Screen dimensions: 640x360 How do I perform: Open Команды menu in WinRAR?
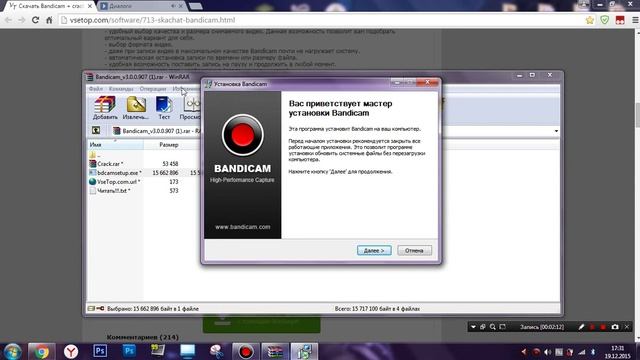121,89
